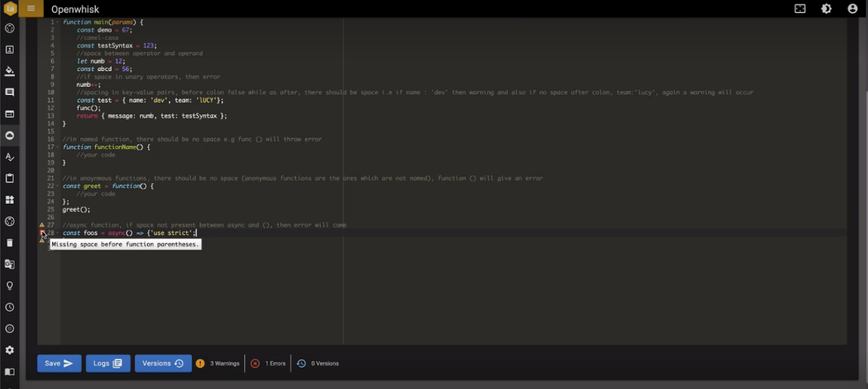
Task: Open the hamburger menu button
Action: click(31, 9)
